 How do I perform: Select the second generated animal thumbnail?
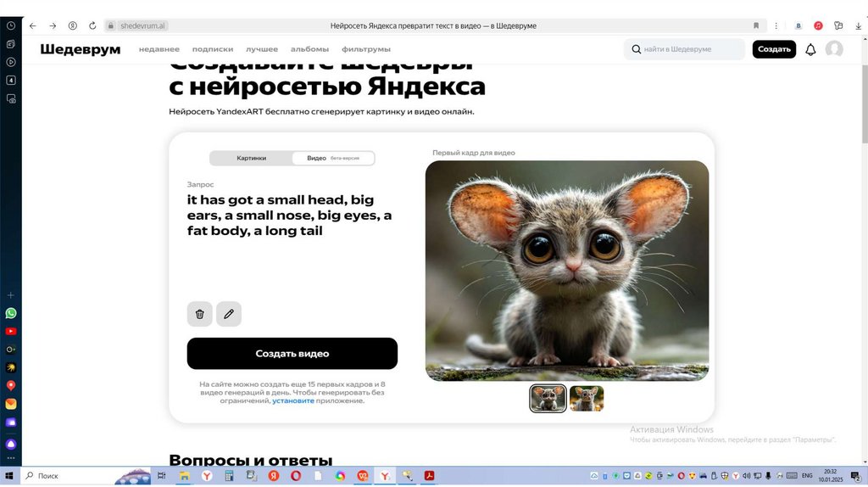(587, 398)
